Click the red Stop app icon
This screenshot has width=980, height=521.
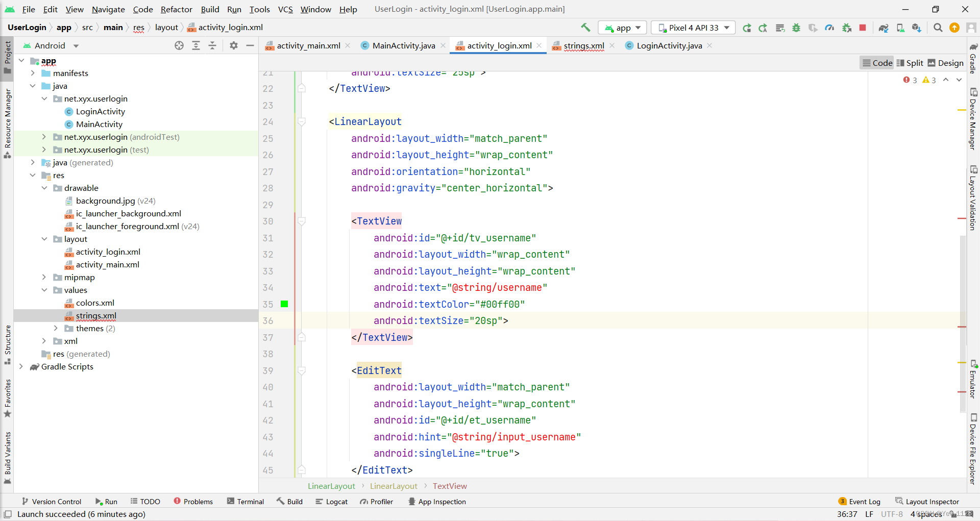(x=863, y=28)
